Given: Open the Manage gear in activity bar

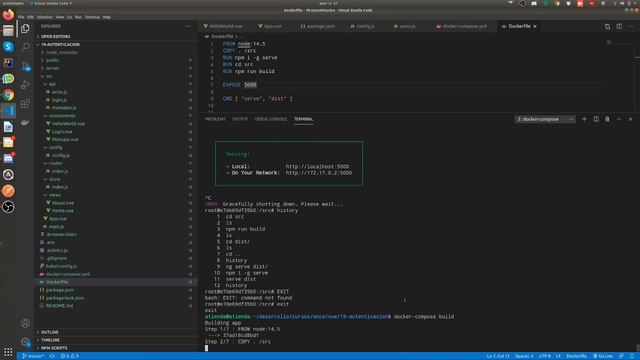Looking at the screenshot, I should [x=25, y=342].
